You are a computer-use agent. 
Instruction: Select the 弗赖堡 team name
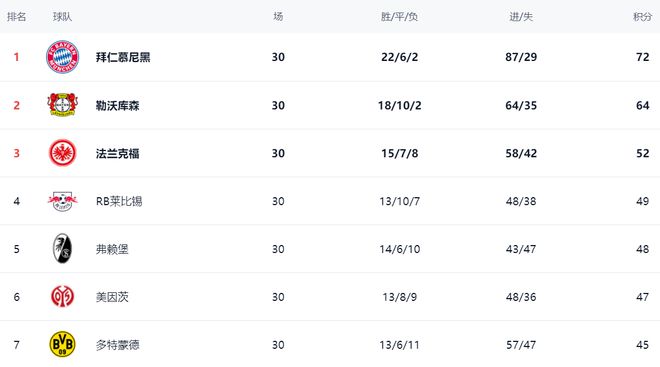click(112, 249)
